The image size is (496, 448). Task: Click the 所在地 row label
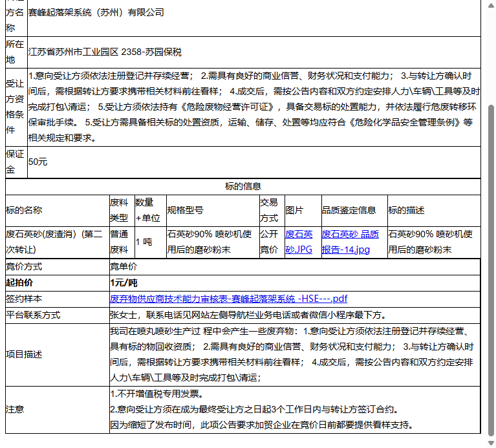15,52
